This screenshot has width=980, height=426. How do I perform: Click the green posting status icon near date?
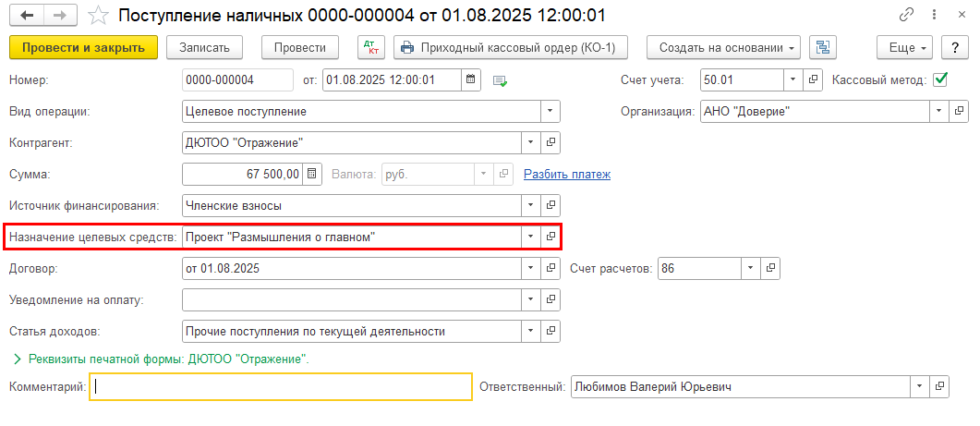[x=500, y=81]
